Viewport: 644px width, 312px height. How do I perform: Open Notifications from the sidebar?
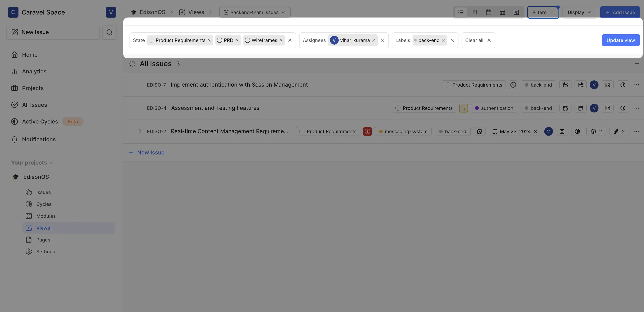39,139
